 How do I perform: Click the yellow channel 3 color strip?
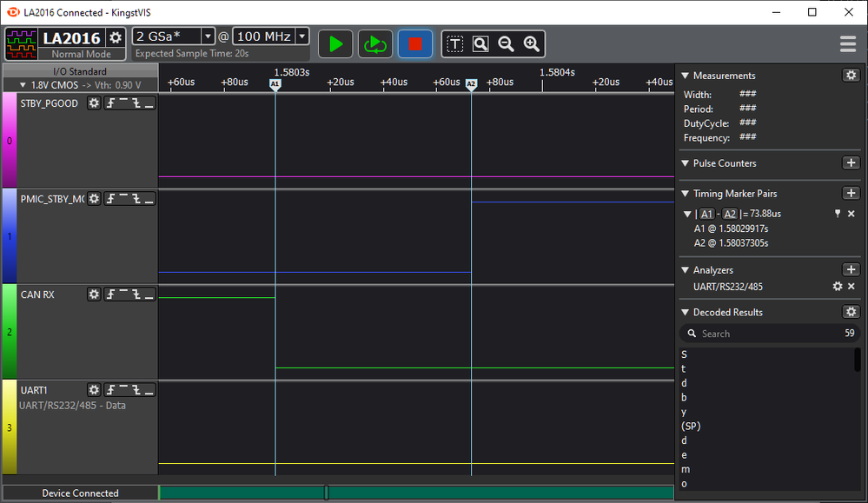click(10, 427)
